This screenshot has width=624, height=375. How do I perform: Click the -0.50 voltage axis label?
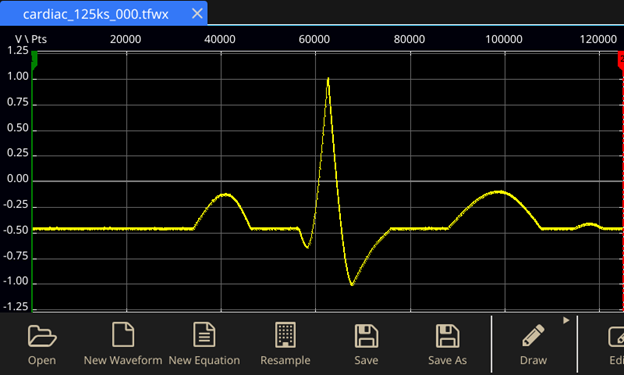pos(16,230)
